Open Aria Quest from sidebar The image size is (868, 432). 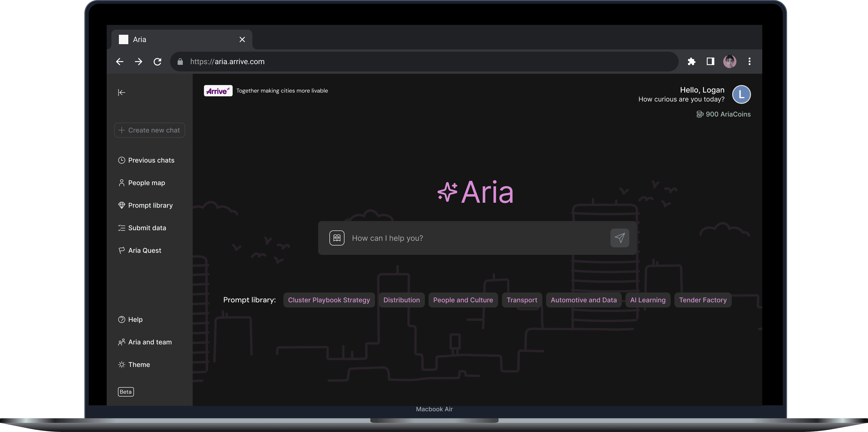[x=144, y=251]
